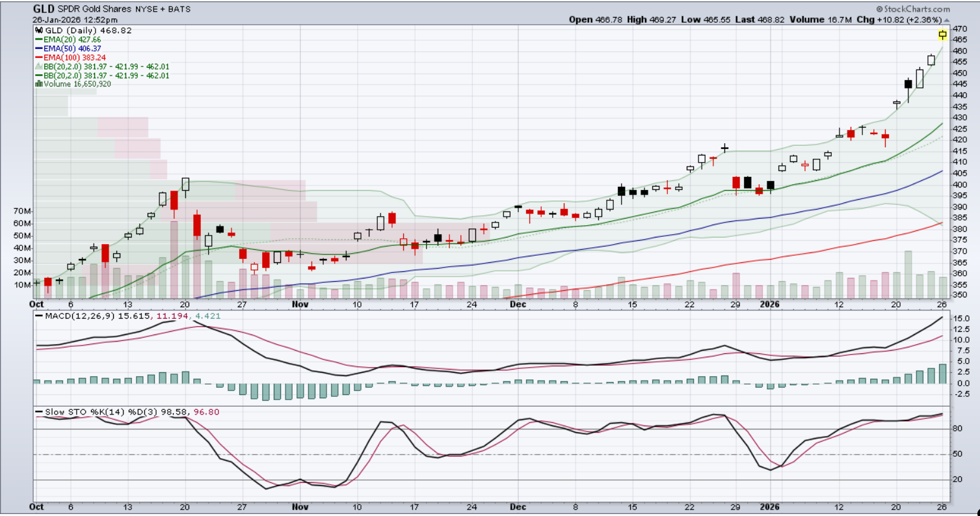Click the 80 stochastic axis label
This screenshot has height=516, width=980.
point(958,429)
